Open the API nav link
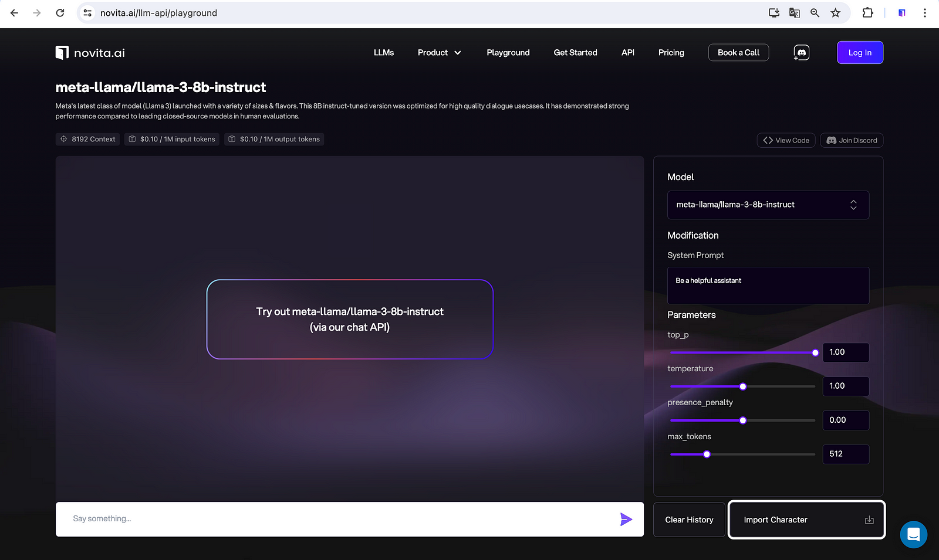The image size is (939, 560). click(x=628, y=53)
